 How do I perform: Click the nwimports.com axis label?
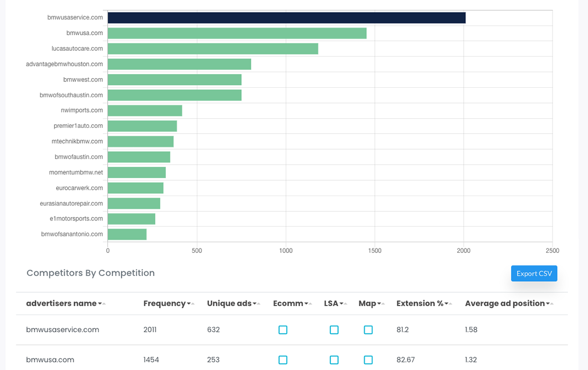pyautogui.click(x=82, y=110)
